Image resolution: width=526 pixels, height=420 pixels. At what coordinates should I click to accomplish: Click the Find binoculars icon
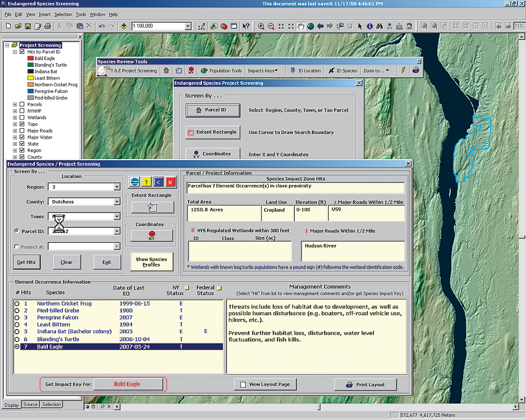click(x=379, y=26)
